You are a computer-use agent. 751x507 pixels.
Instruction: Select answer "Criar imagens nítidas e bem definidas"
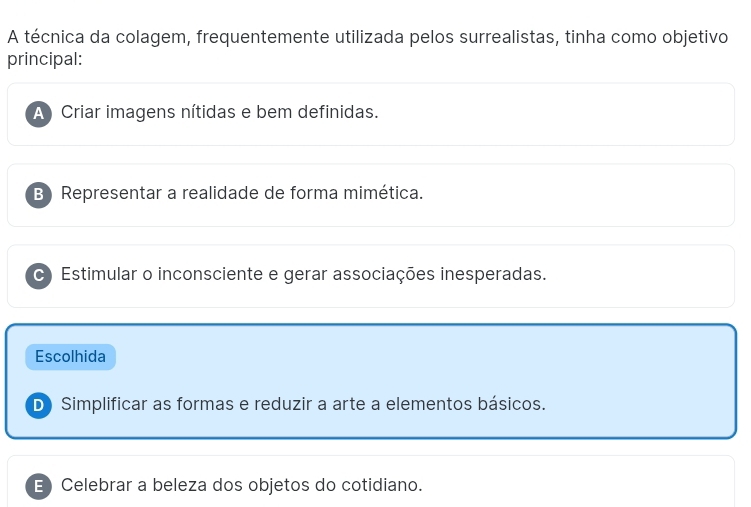[x=219, y=113]
